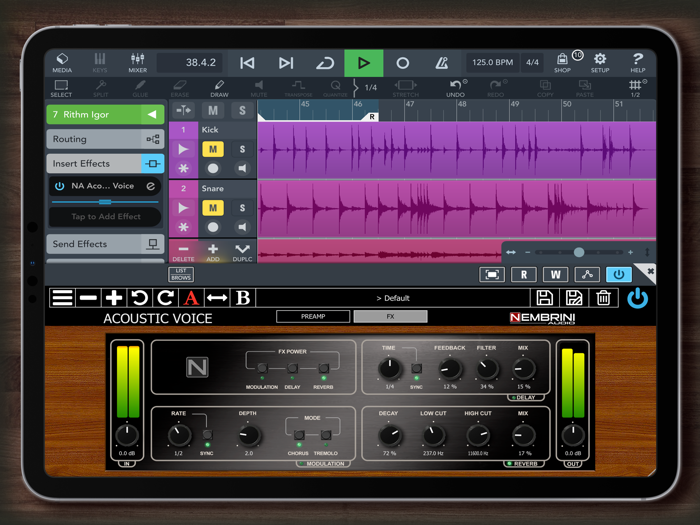Screen dimensions: 700x525
Task: Start recording with the Record button
Action: 402,63
